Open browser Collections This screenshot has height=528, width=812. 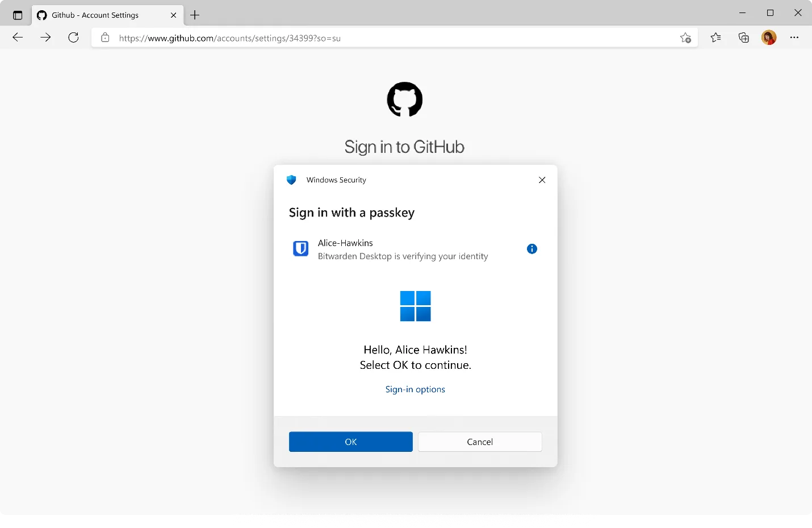tap(743, 38)
